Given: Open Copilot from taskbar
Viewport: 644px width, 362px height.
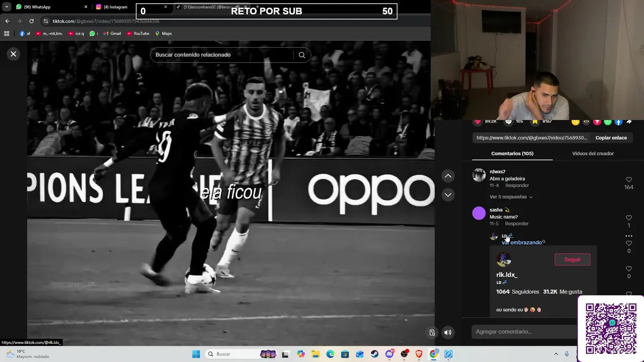Looking at the screenshot, I should (300, 354).
